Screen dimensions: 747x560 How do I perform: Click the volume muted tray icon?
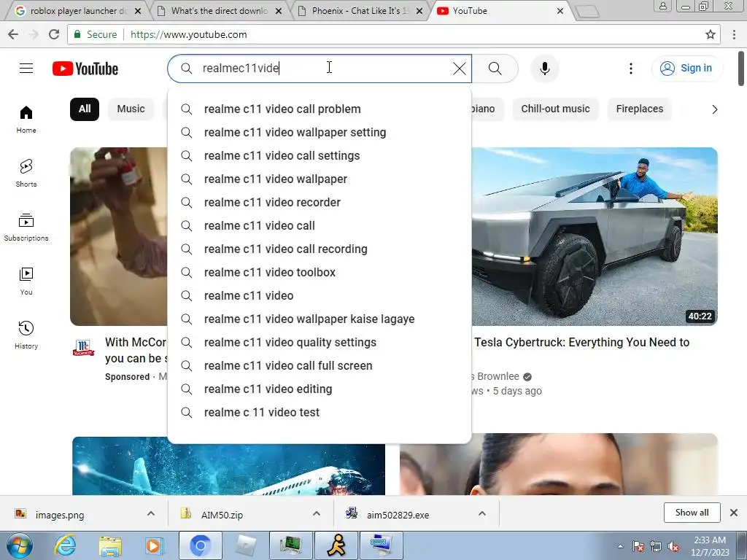tap(673, 546)
